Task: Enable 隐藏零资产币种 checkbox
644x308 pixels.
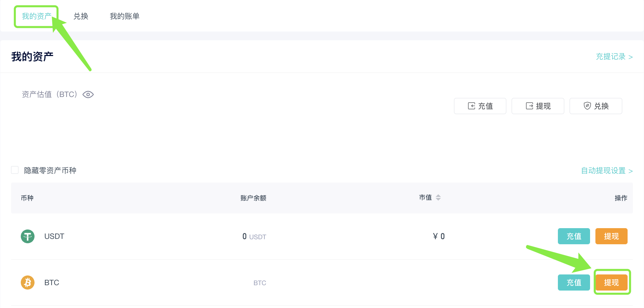Action: tap(15, 170)
